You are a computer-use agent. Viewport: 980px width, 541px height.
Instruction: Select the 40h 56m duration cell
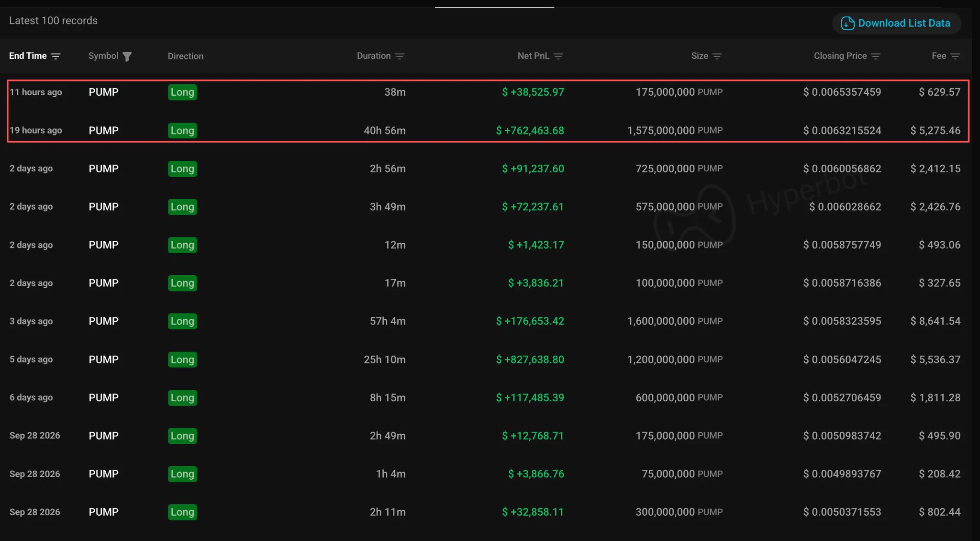385,130
